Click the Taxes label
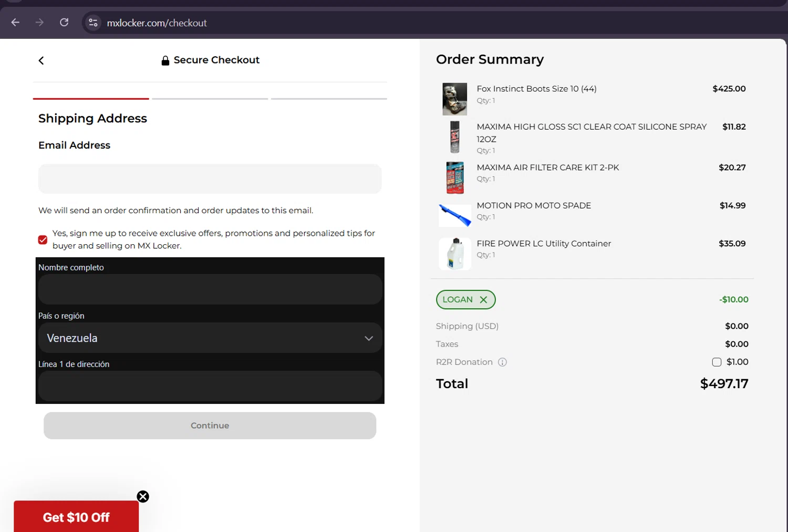The height and width of the screenshot is (532, 788). [x=447, y=344]
